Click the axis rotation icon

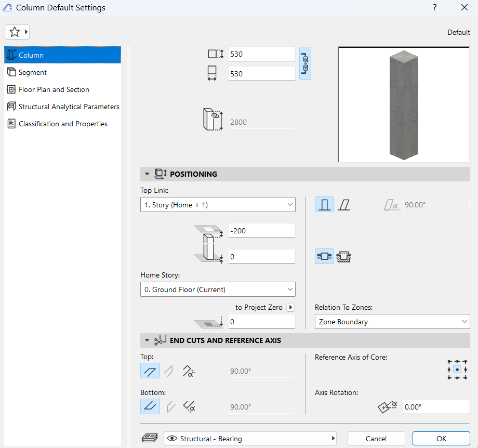coord(388,407)
